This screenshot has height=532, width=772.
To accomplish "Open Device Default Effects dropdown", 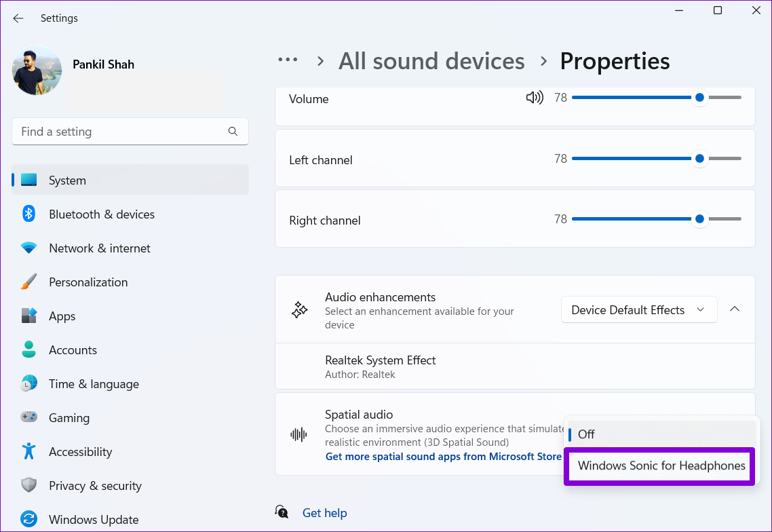I will point(638,310).
